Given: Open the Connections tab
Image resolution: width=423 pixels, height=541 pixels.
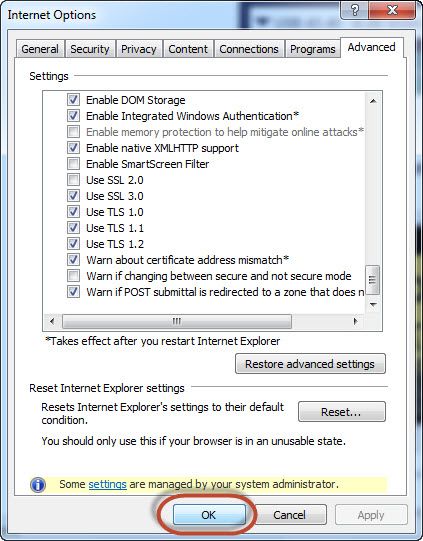Looking at the screenshot, I should click(x=249, y=49).
